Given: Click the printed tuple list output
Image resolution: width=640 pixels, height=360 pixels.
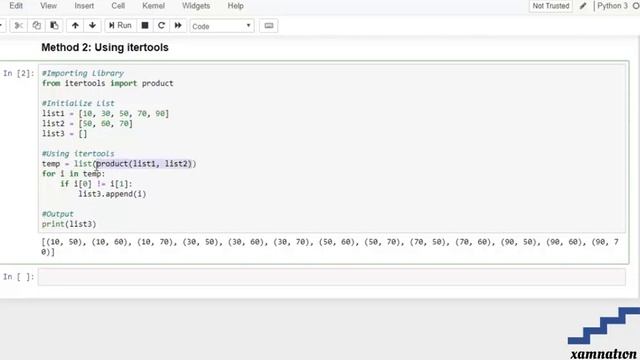Looking at the screenshot, I should (x=330, y=247).
